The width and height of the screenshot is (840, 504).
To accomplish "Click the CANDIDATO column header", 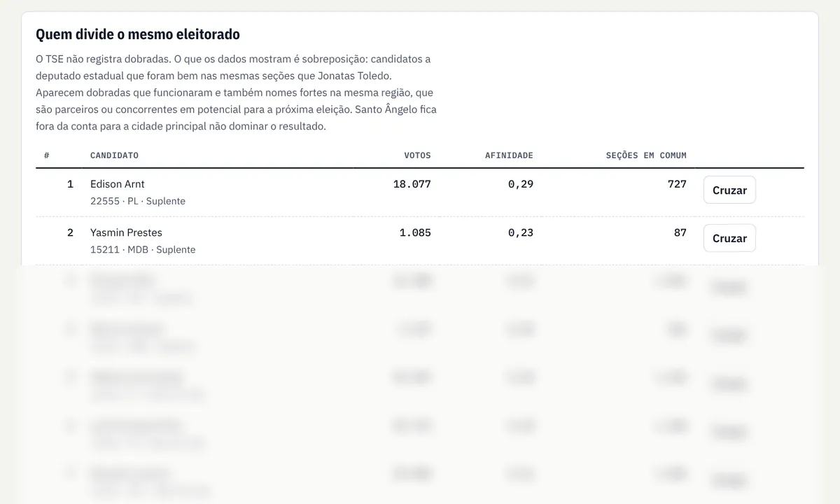I will (x=114, y=155).
